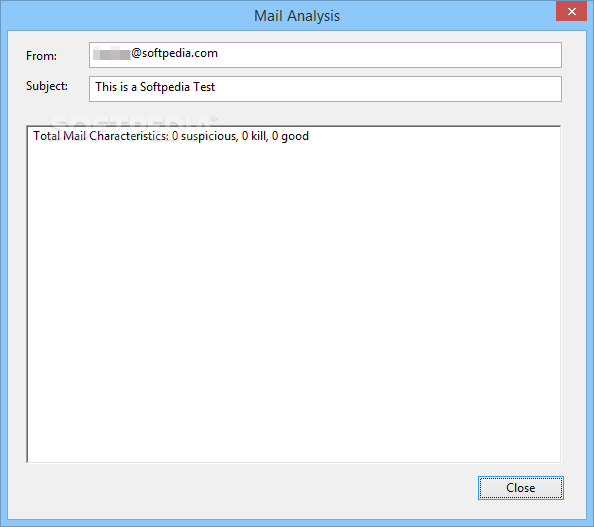Click the 'This is a Softpedia Test' subject text

point(155,87)
